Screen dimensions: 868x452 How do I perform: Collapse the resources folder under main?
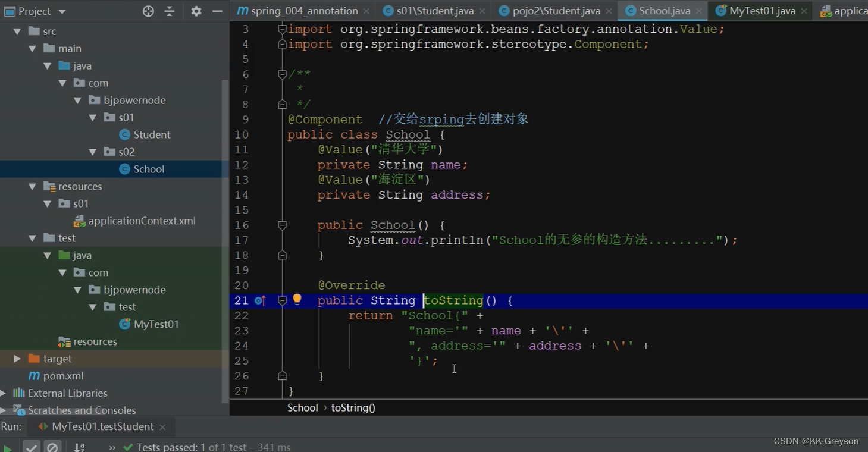33,187
